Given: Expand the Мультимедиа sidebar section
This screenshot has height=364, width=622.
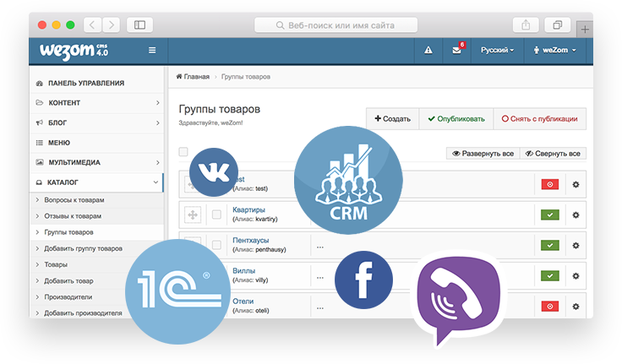Looking at the screenshot, I should [97, 162].
